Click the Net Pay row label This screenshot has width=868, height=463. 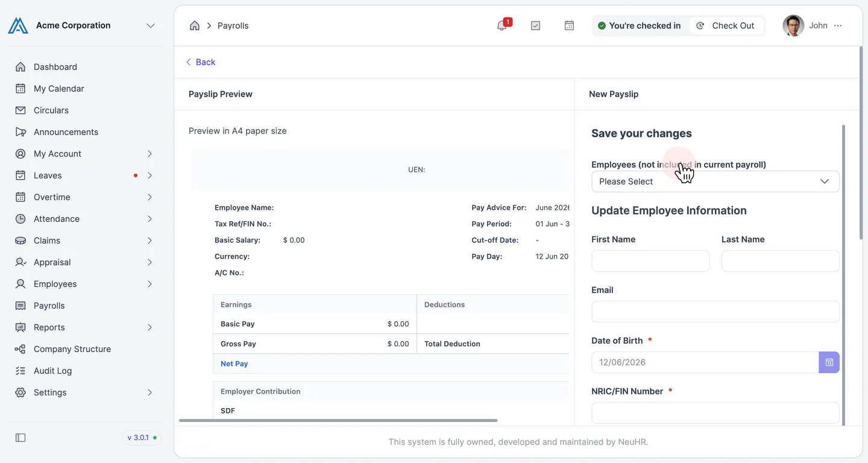tap(234, 364)
